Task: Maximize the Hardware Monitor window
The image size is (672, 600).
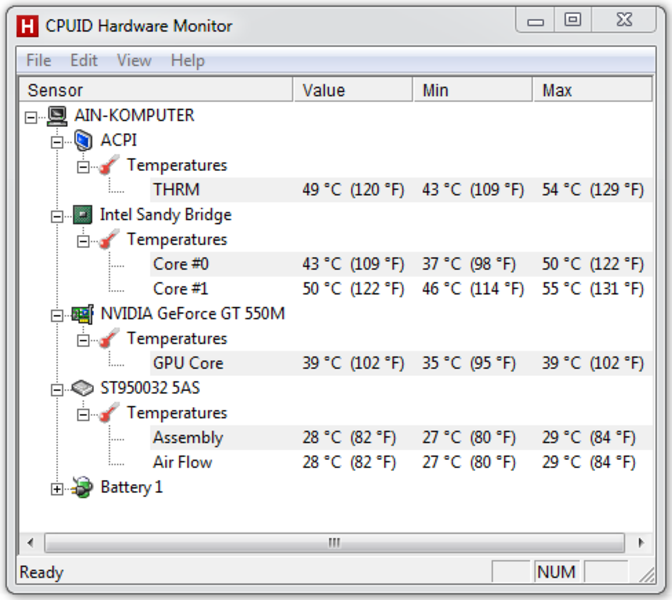Action: pos(573,20)
